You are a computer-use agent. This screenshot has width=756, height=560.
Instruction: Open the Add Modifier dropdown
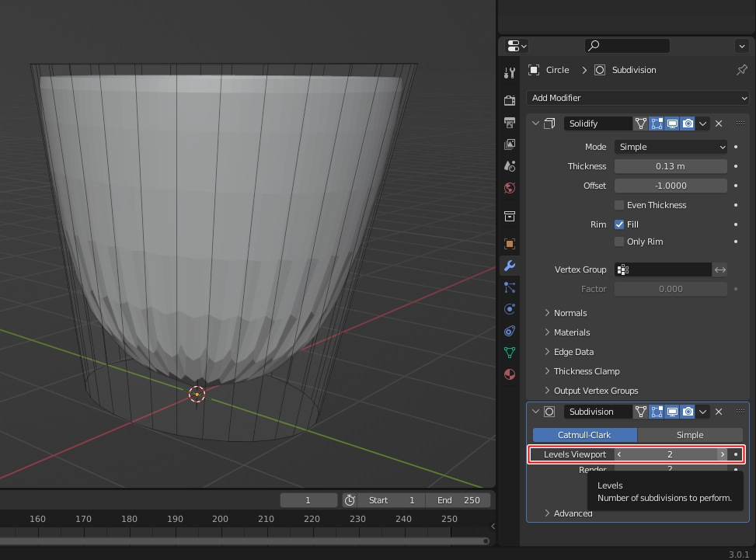[637, 98]
